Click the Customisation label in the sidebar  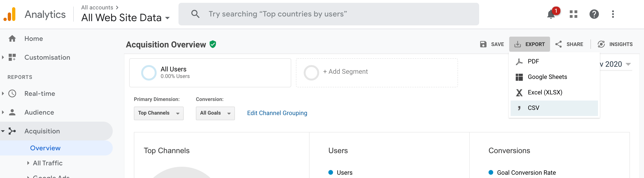coord(47,57)
